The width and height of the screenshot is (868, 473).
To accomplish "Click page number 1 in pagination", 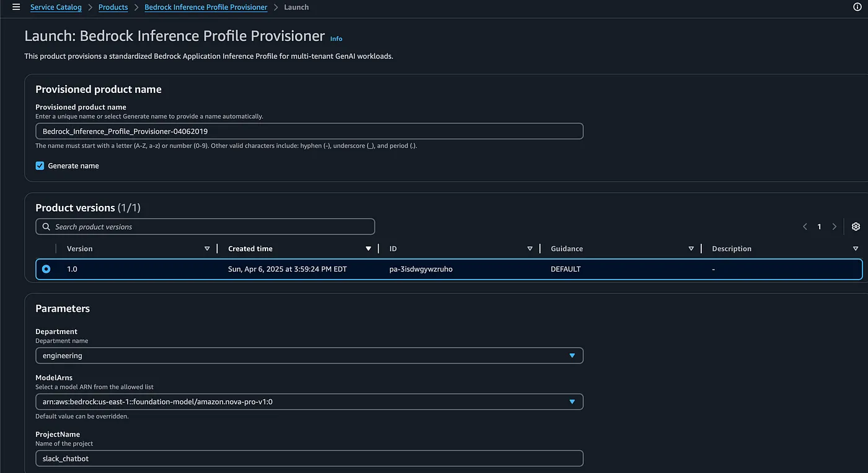I will [819, 227].
